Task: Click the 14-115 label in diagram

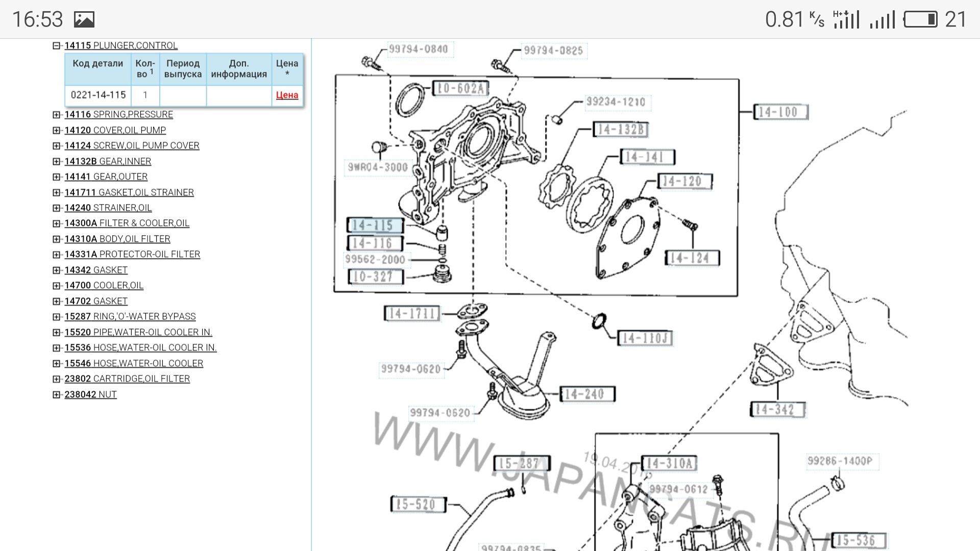Action: (x=375, y=225)
